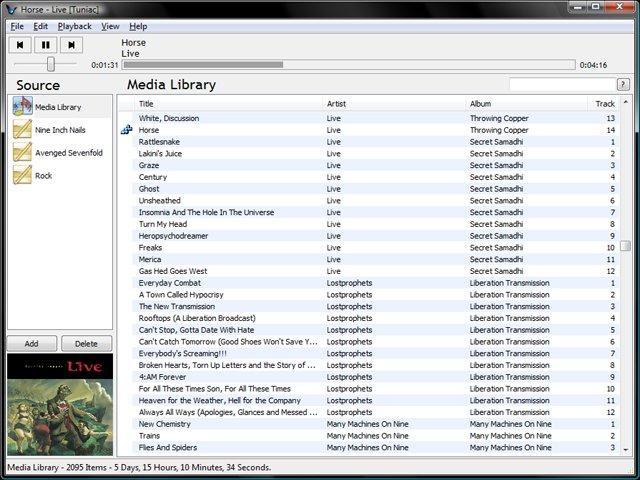The image size is (640, 480).
Task: Click the volume slider handle
Action: pyautogui.click(x=51, y=64)
